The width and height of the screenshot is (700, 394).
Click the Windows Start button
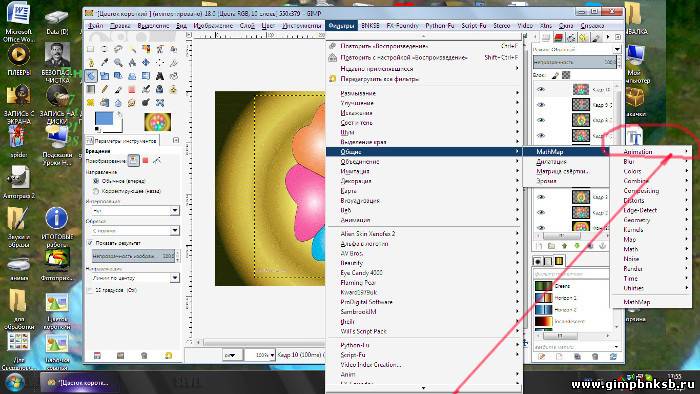(x=16, y=382)
